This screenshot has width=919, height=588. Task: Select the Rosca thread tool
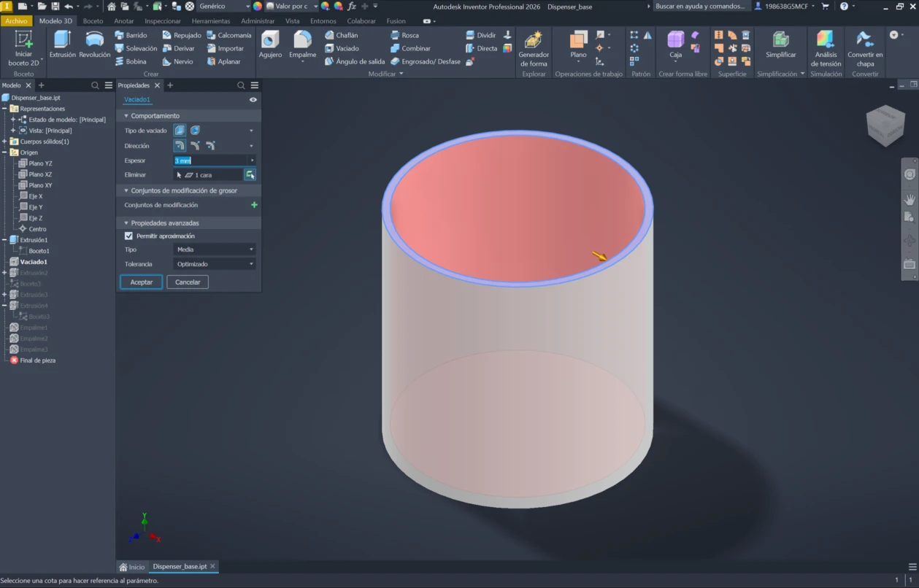click(404, 35)
